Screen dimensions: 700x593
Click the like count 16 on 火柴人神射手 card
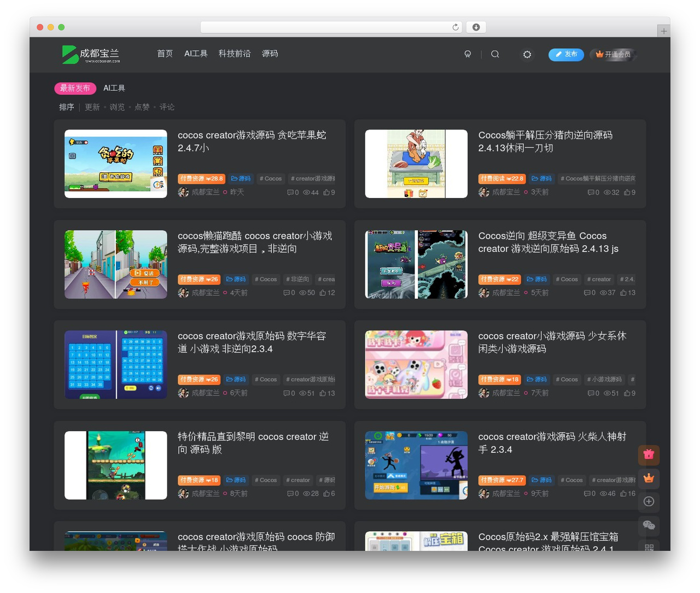pyautogui.click(x=628, y=493)
